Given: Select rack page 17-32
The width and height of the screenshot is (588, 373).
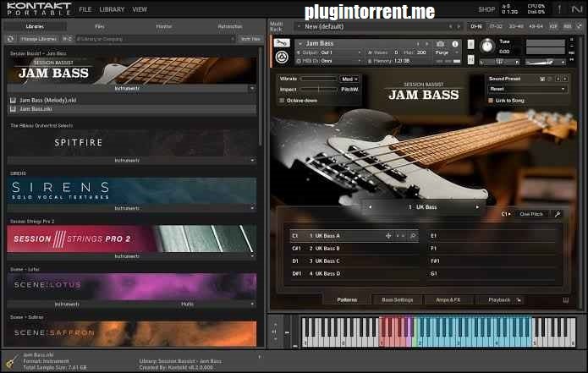Looking at the screenshot, I should coord(496,26).
